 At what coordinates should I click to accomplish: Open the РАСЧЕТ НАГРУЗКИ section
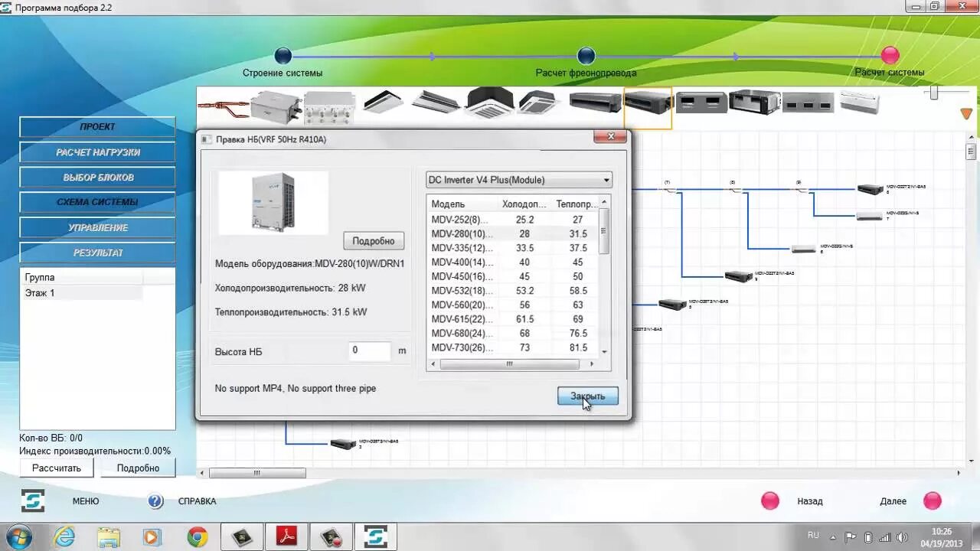tap(97, 152)
